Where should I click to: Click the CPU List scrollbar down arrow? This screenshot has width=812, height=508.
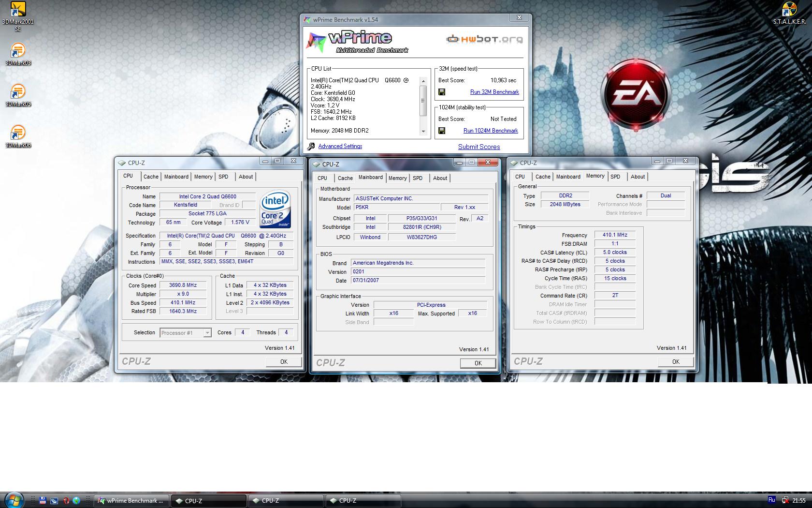(423, 131)
